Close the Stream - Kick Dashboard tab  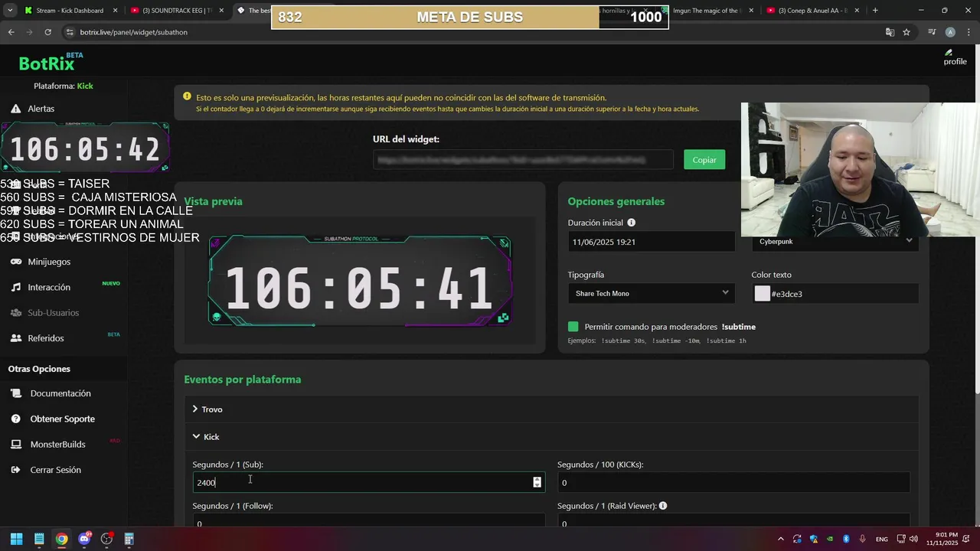click(x=115, y=11)
